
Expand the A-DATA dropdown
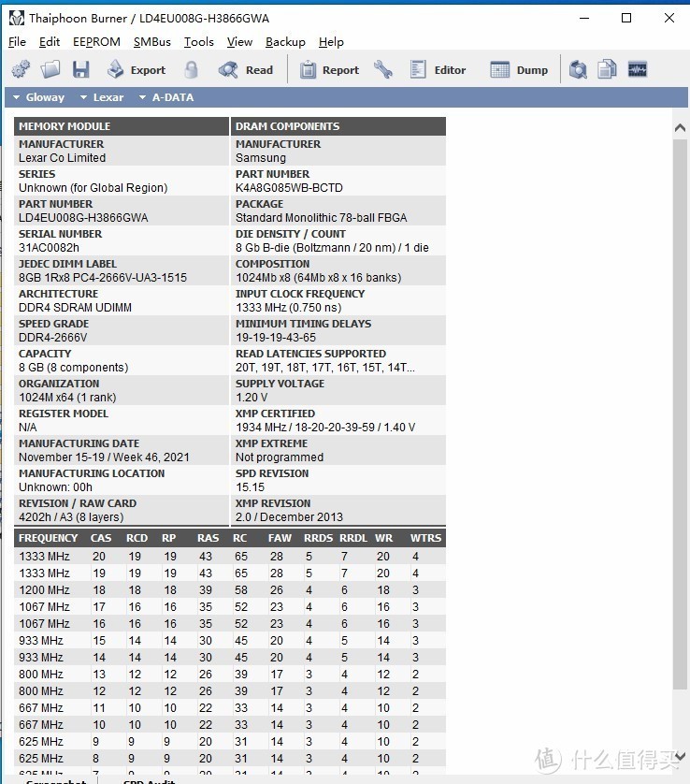coord(166,97)
